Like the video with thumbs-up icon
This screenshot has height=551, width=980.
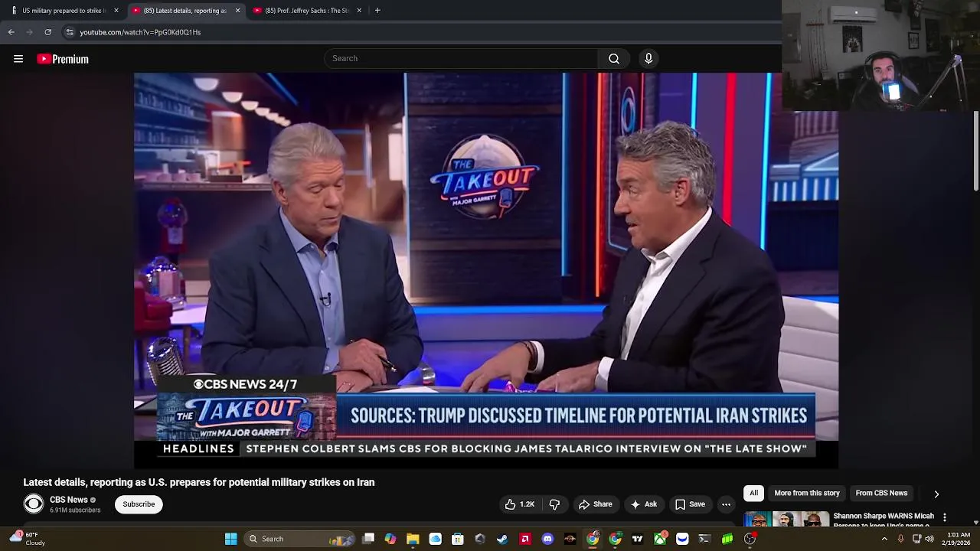tap(520, 504)
